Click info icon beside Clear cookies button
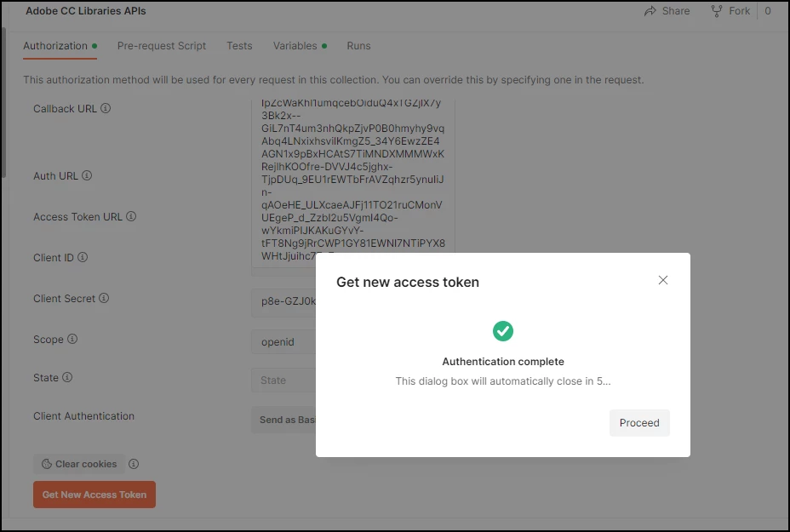Viewport: 790px width, 532px height. (134, 464)
